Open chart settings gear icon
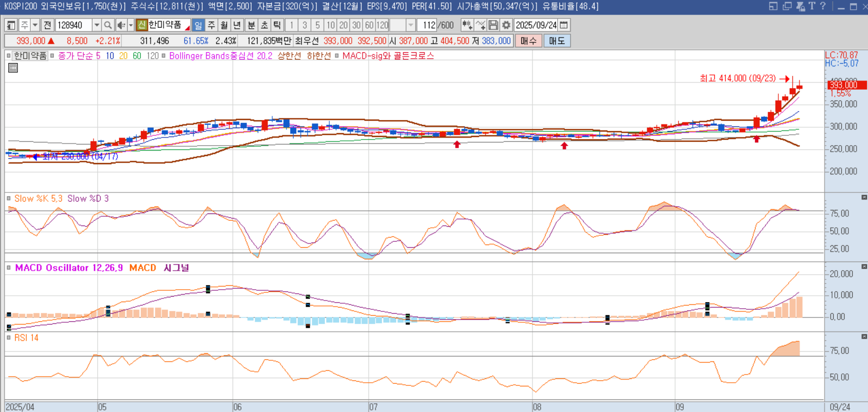868x412 pixels. tap(506, 25)
